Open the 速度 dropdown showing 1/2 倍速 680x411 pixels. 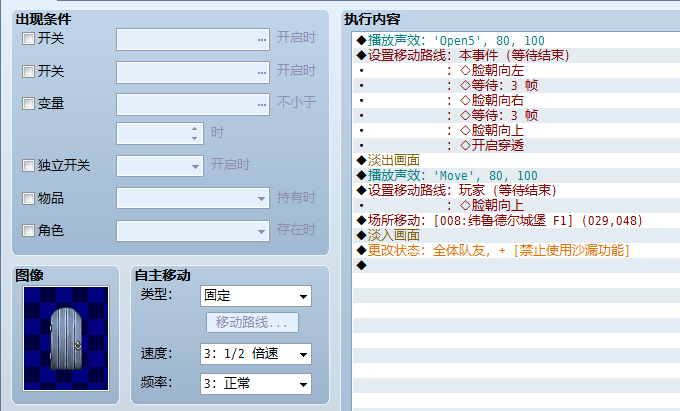256,354
